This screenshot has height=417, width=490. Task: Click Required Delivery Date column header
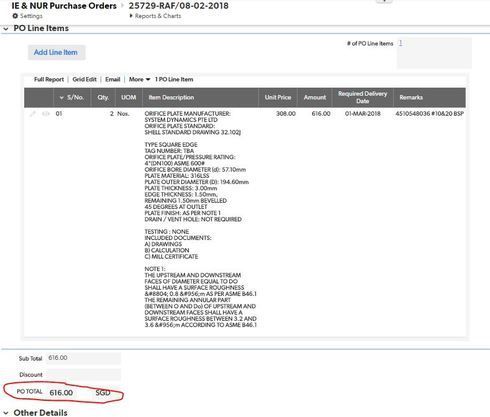click(x=363, y=97)
